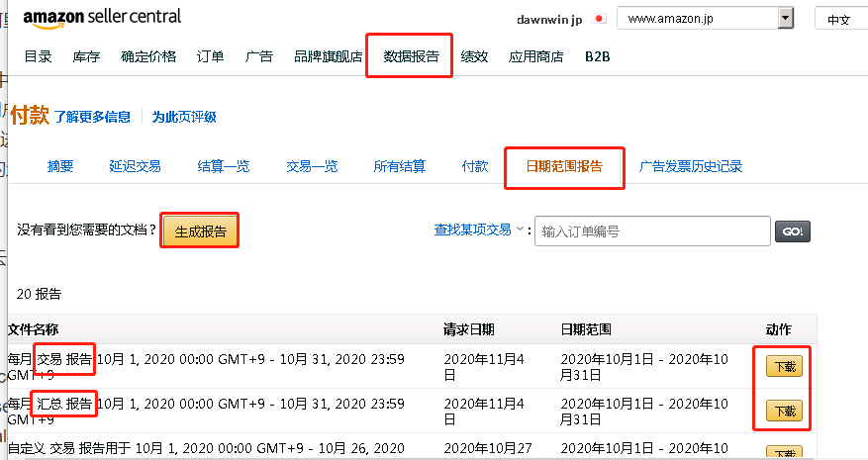Open the 广告 menu

(x=259, y=56)
